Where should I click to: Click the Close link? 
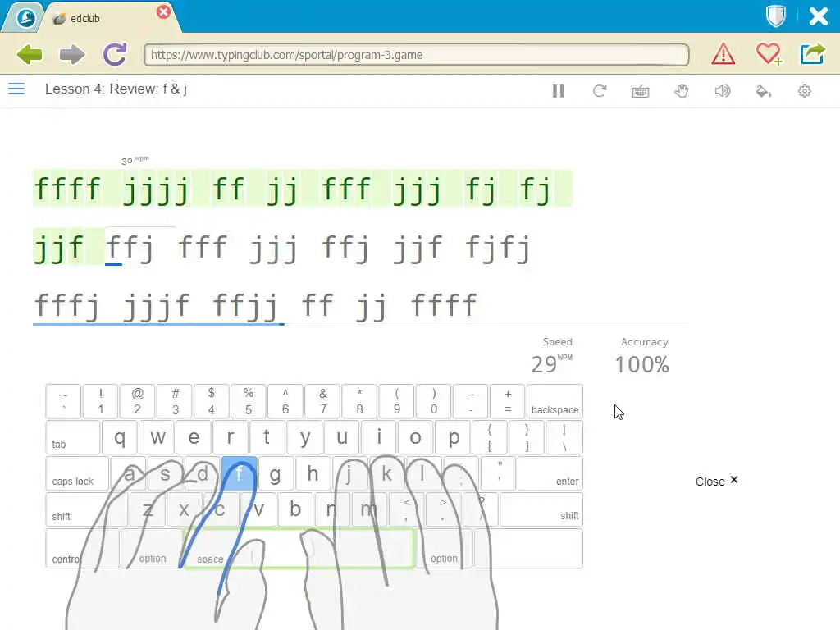[716, 481]
